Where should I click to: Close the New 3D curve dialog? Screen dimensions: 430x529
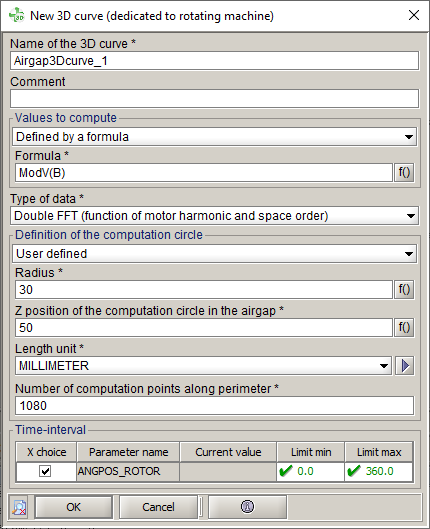coord(414,15)
